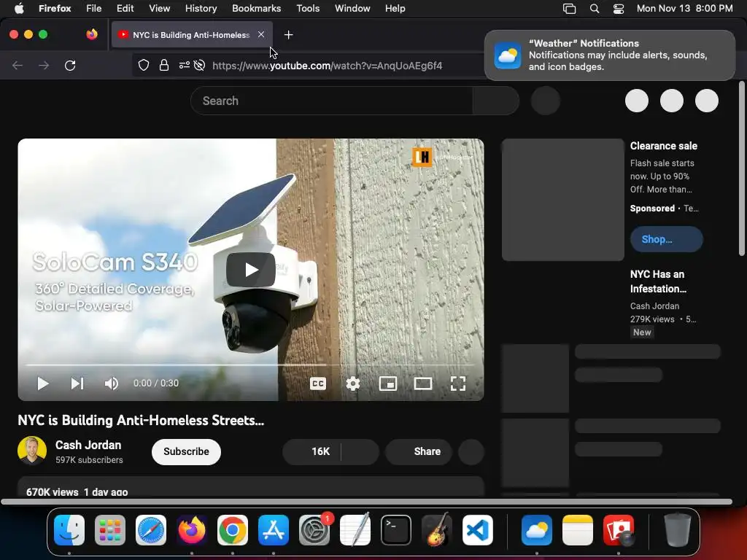This screenshot has height=560, width=747.
Task: Open the File menu
Action: [x=94, y=8]
